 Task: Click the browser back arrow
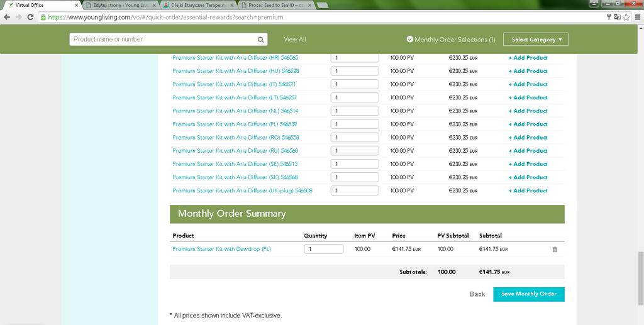coord(7,17)
